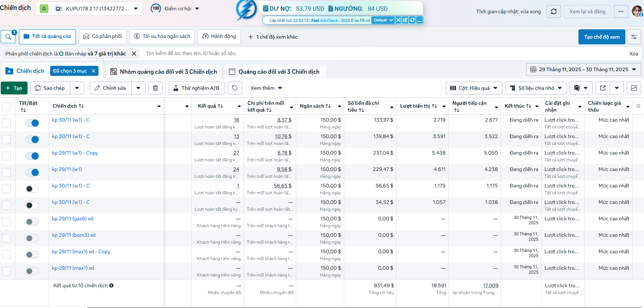Click the add column plus icon

coord(638,106)
